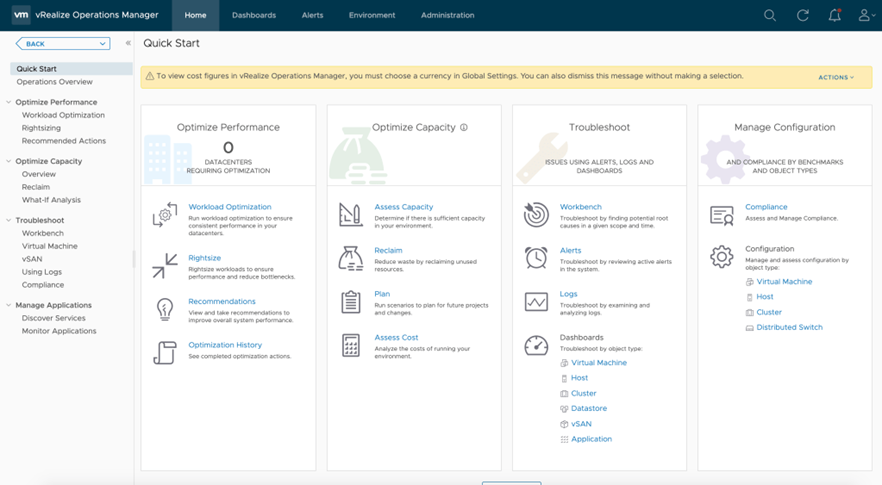Select Discover Services in sidebar

[53, 318]
